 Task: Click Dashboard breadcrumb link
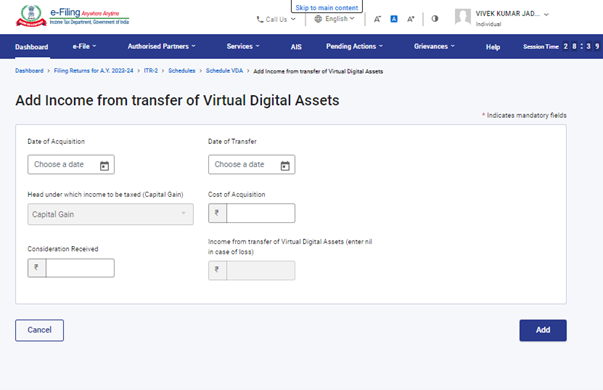[x=29, y=71]
